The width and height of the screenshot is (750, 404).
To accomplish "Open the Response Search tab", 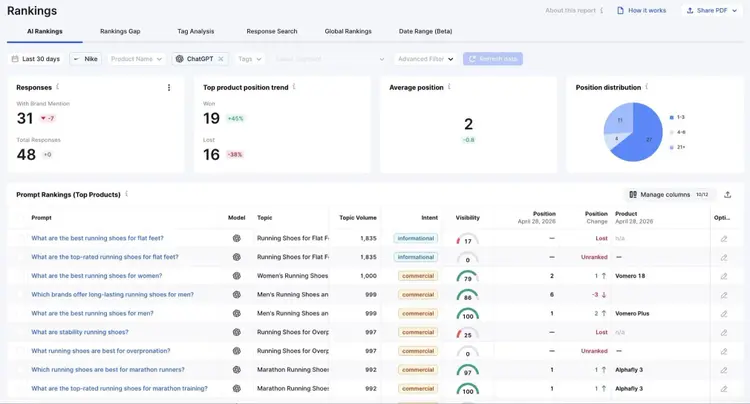I will coord(272,31).
